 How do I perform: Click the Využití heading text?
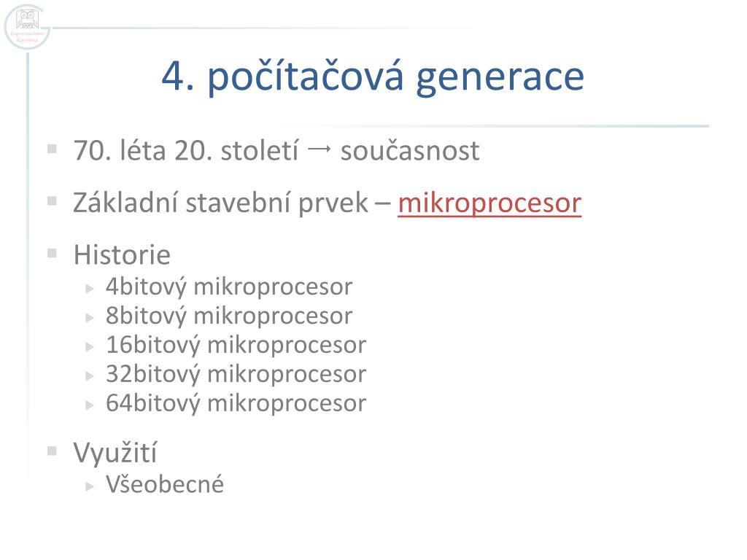point(115,452)
